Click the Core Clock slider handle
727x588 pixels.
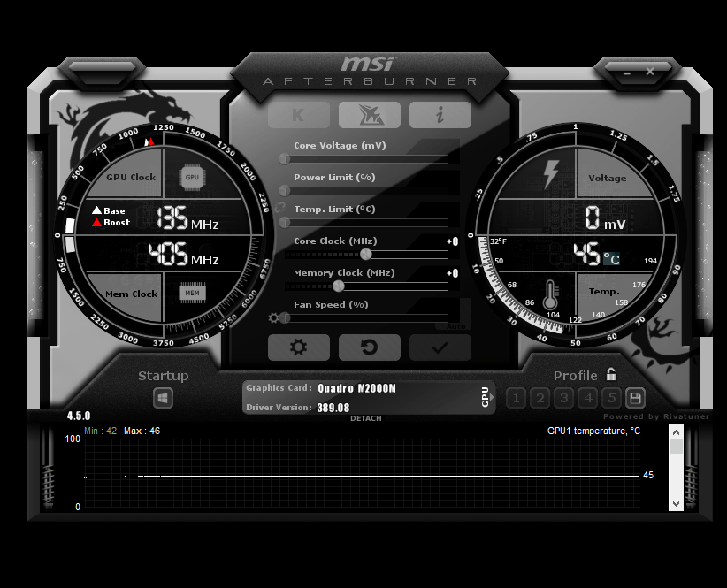[366, 254]
